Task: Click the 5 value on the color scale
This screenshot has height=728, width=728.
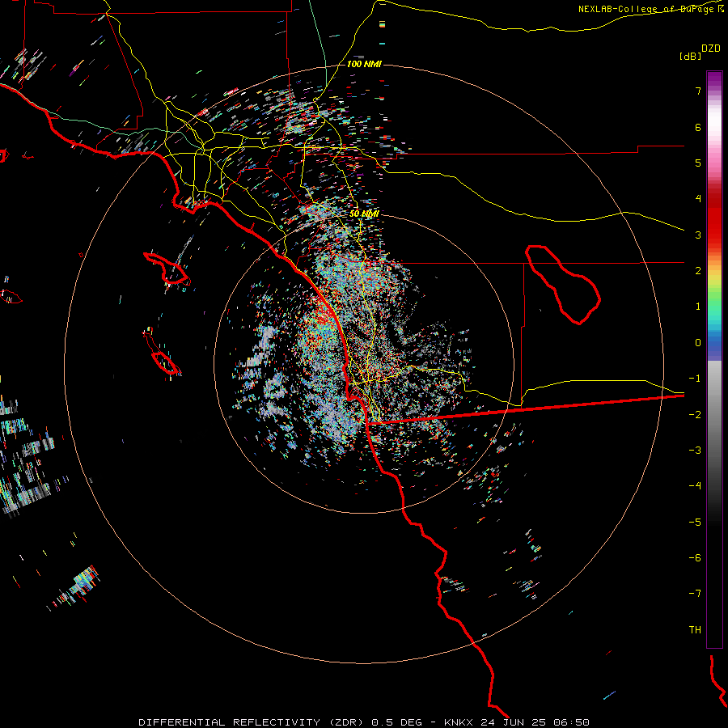Action: [698, 163]
